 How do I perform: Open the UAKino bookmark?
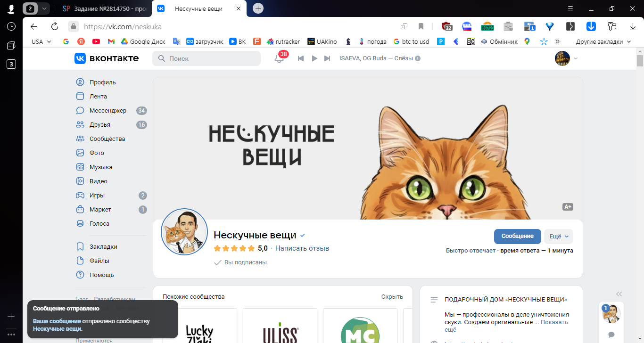click(x=322, y=41)
